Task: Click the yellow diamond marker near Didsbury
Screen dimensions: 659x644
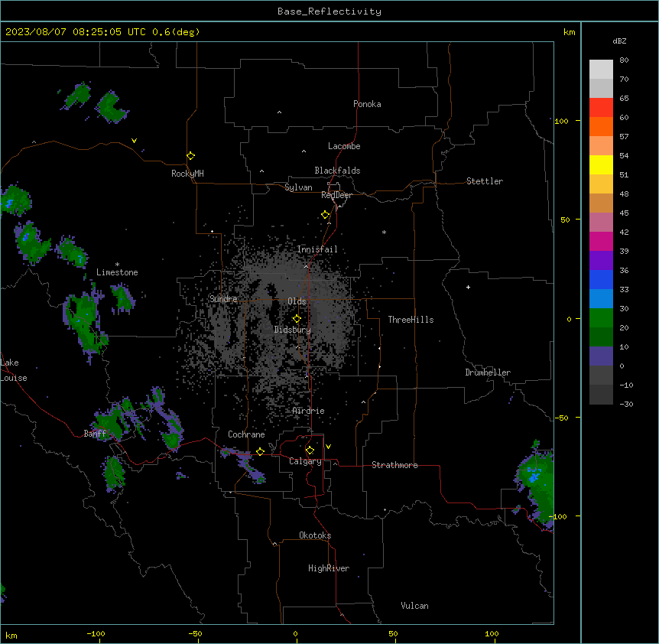Action: pyautogui.click(x=297, y=319)
